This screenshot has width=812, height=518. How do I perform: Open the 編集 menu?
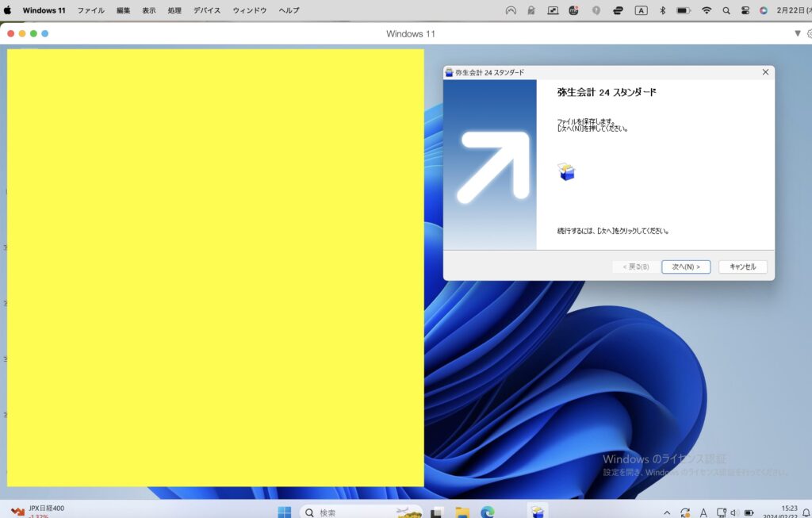click(x=123, y=10)
